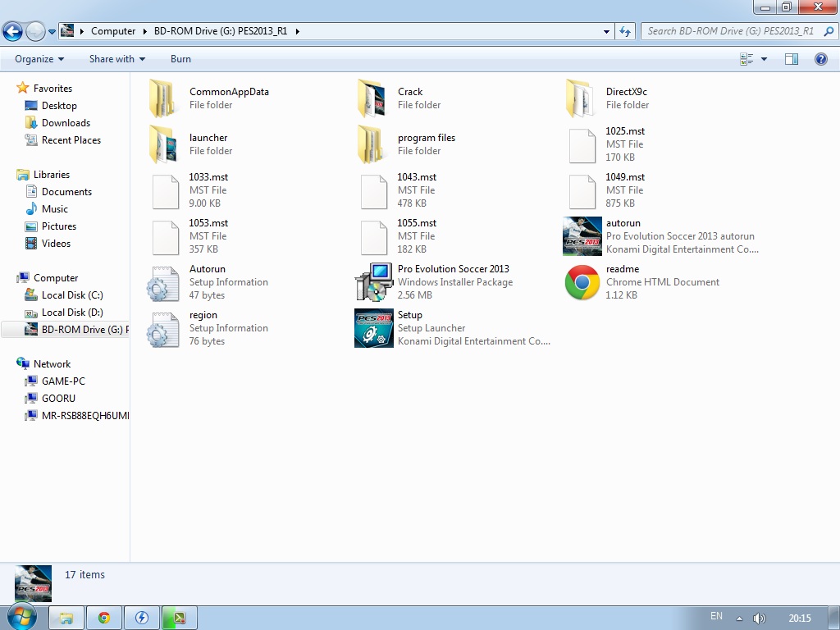Select the readme Chrome HTML icon

pyautogui.click(x=582, y=282)
